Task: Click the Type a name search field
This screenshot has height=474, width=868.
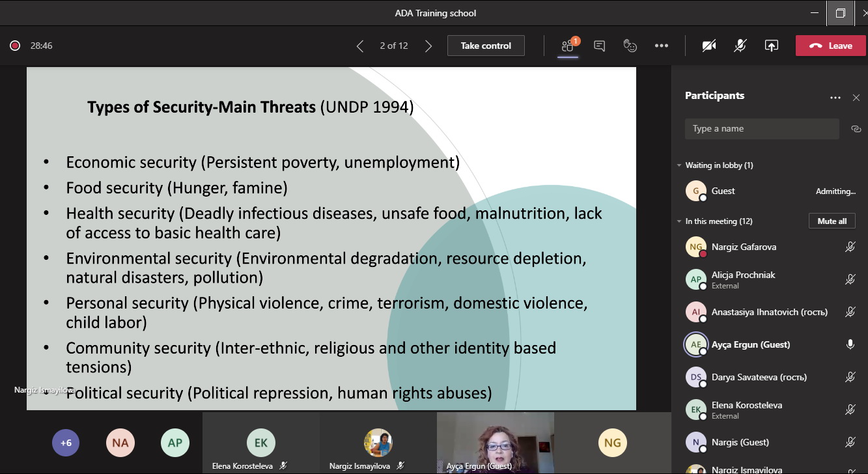Action: [x=762, y=129]
